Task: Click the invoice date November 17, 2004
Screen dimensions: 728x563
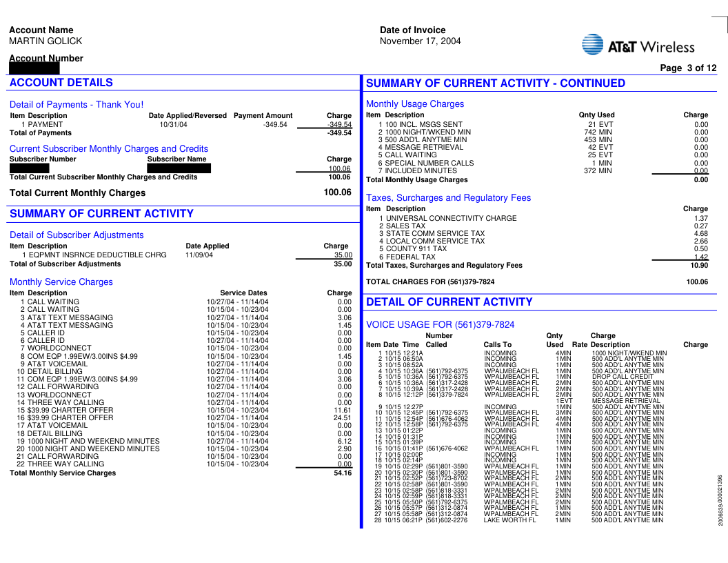Action: pyautogui.click(x=420, y=41)
